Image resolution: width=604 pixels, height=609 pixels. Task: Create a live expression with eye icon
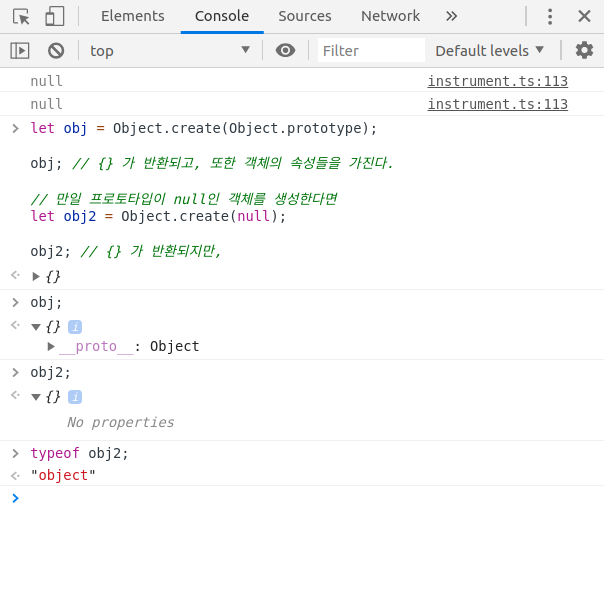click(285, 50)
